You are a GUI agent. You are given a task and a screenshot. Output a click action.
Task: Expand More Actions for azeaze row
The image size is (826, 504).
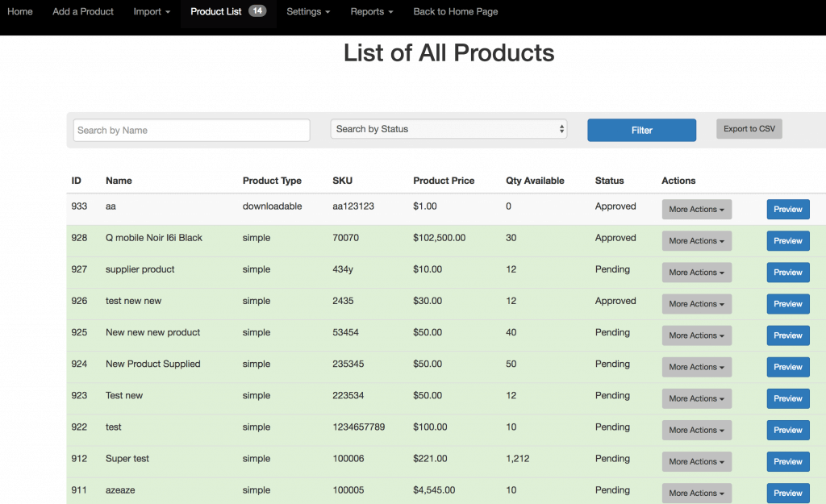point(696,493)
